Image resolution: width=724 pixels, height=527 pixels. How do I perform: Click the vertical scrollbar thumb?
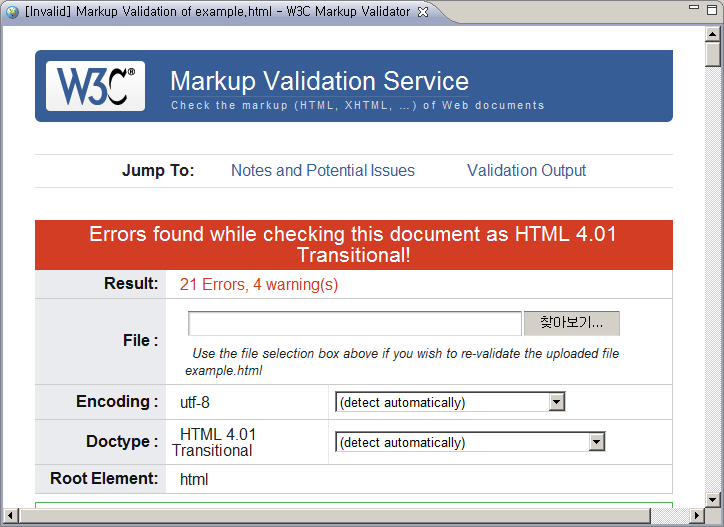tap(712, 54)
